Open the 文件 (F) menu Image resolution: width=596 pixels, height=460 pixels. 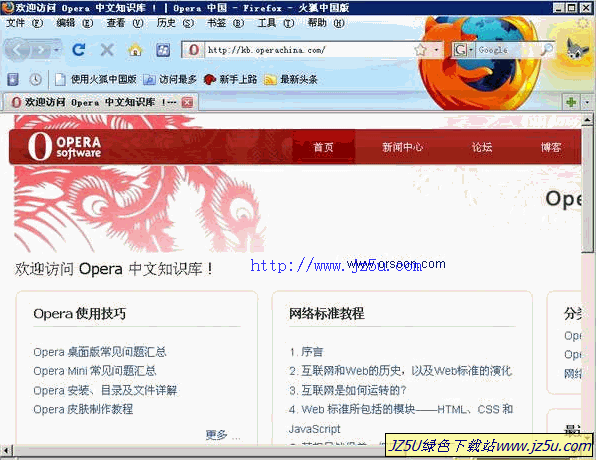point(24,23)
